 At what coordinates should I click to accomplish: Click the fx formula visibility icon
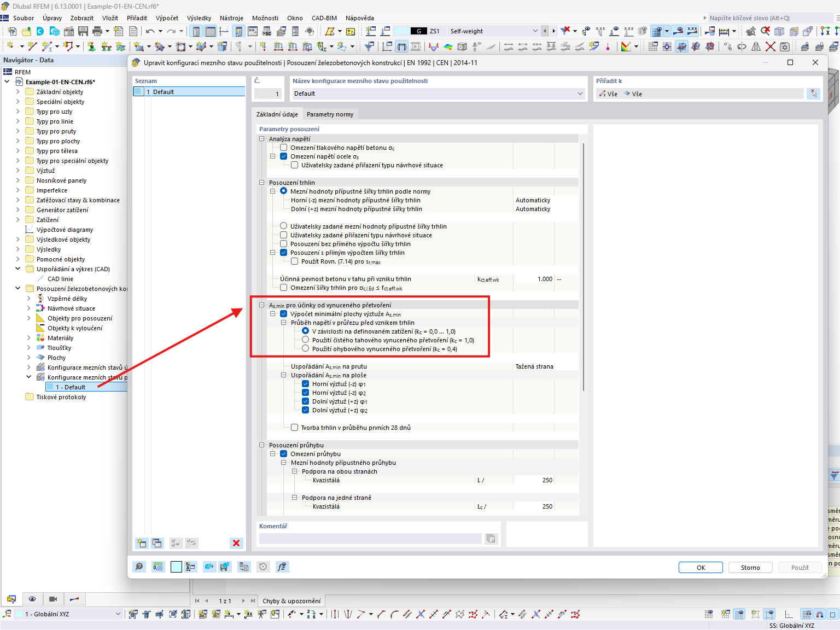click(x=282, y=567)
